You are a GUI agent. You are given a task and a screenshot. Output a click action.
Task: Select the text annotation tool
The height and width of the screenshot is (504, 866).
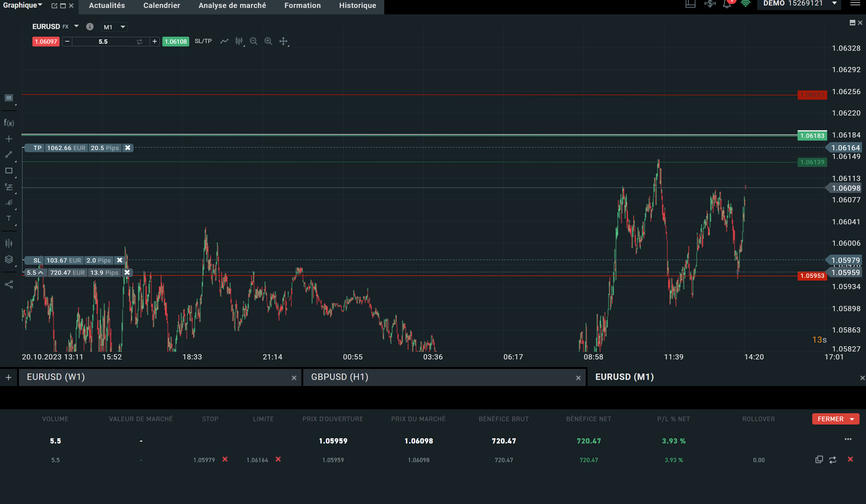click(9, 218)
